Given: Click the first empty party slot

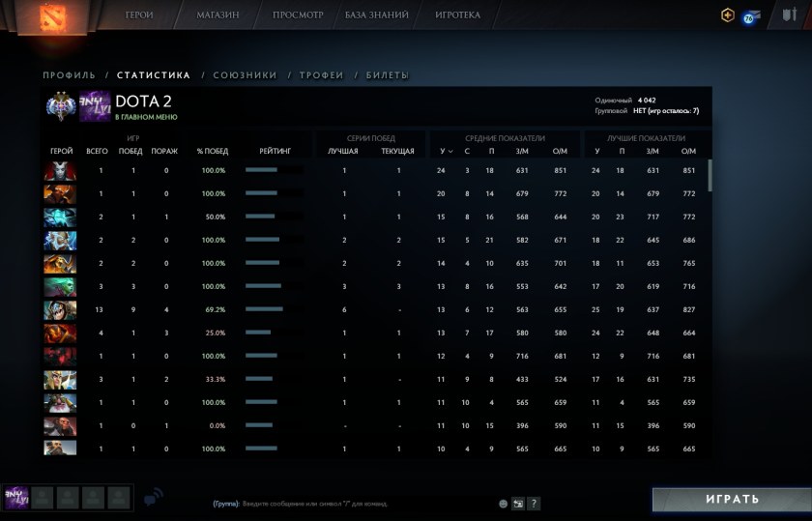Looking at the screenshot, I should pos(43,498).
